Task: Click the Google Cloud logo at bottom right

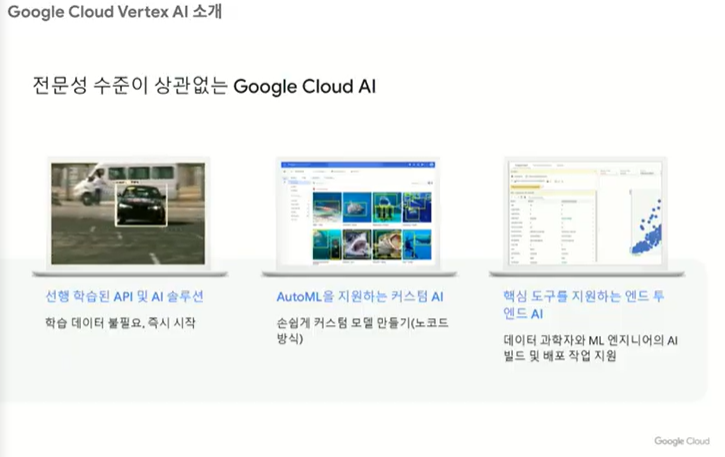Action: click(x=682, y=441)
